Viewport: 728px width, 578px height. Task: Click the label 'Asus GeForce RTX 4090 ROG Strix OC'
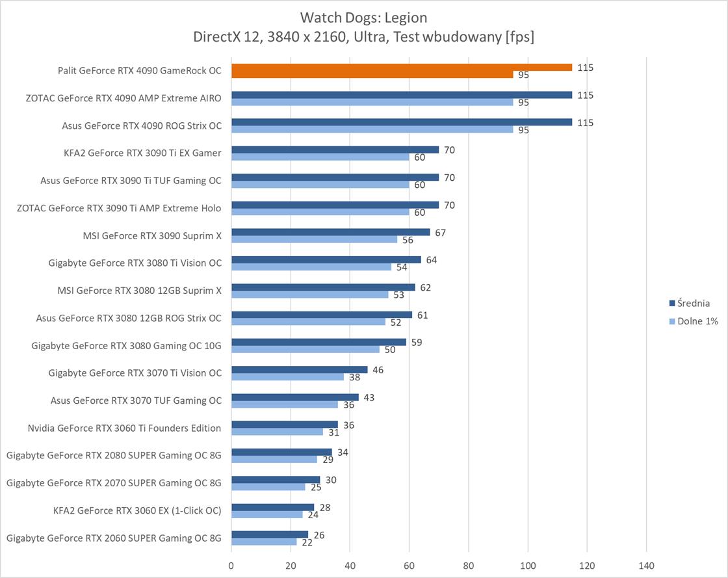coord(142,126)
